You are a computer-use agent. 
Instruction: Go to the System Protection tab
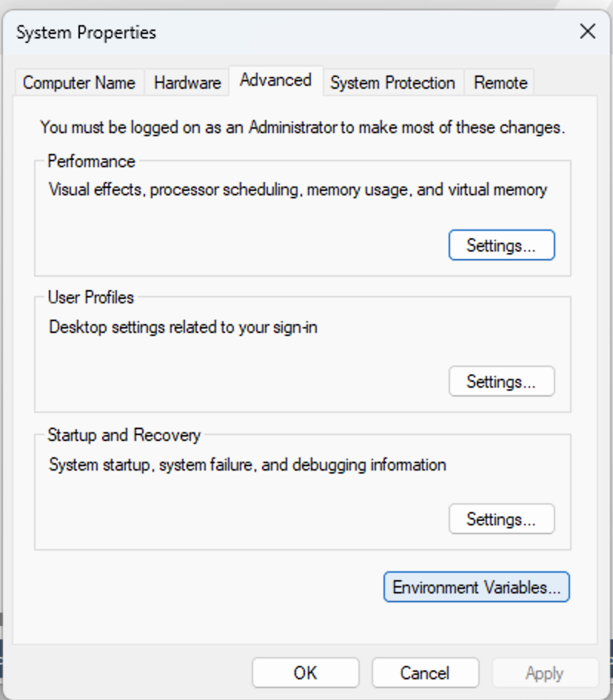[392, 83]
